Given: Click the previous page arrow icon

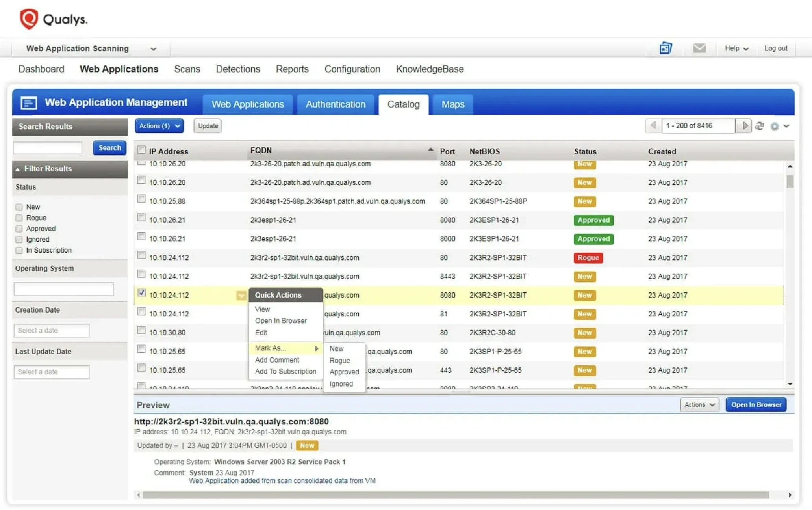Looking at the screenshot, I should [x=653, y=126].
